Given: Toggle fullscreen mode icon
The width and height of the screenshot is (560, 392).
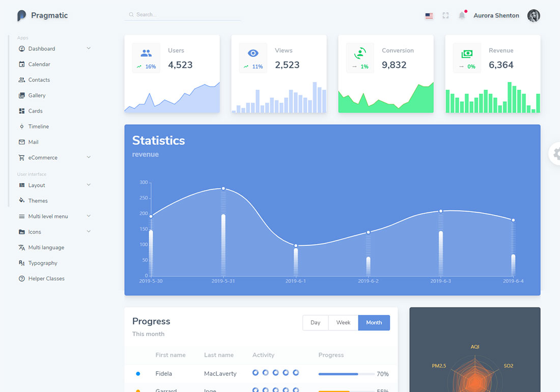Looking at the screenshot, I should 445,15.
